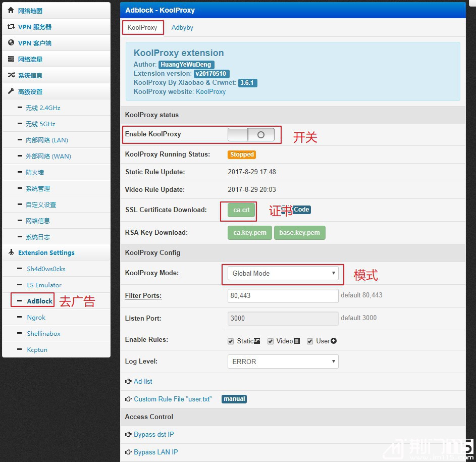Click the manual badge button

point(234,399)
